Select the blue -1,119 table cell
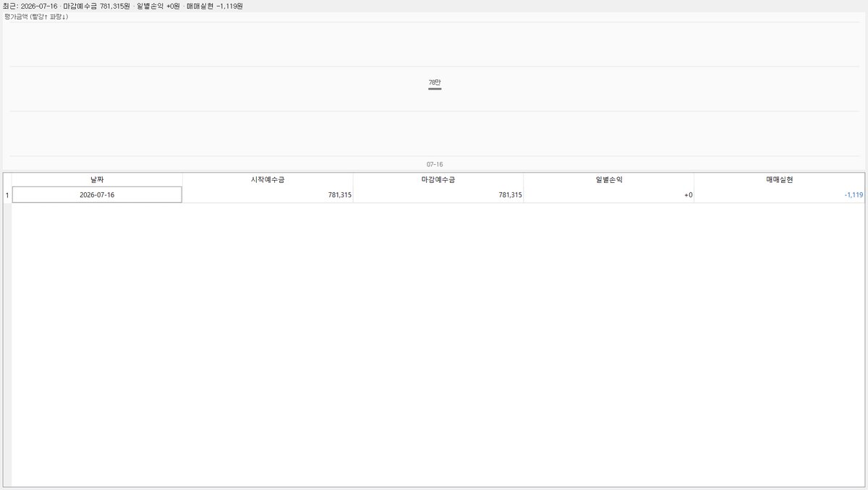The height and width of the screenshot is (490, 868). (779, 195)
